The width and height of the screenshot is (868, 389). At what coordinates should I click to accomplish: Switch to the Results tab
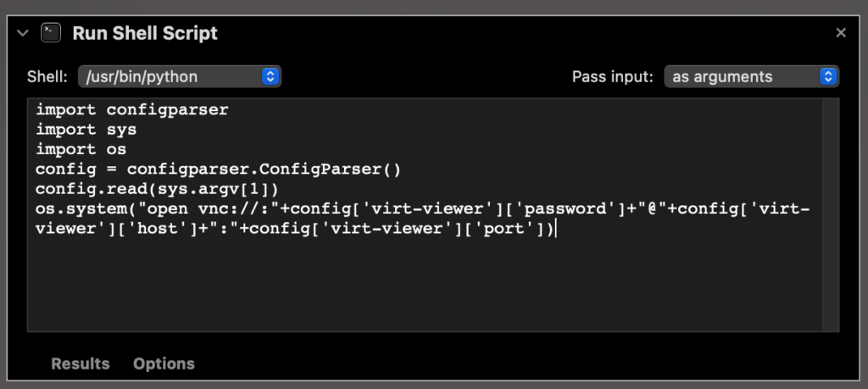[81, 364]
